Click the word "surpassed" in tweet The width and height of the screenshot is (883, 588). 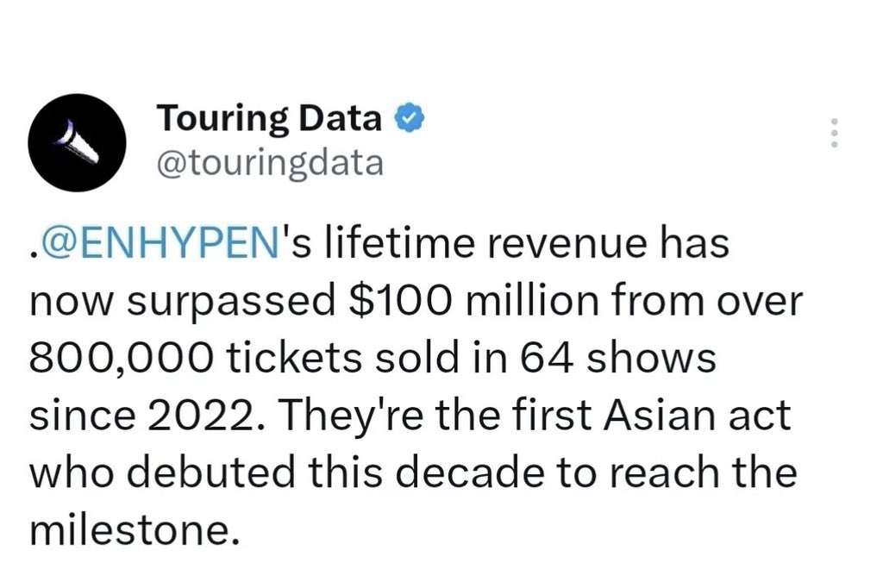point(231,303)
